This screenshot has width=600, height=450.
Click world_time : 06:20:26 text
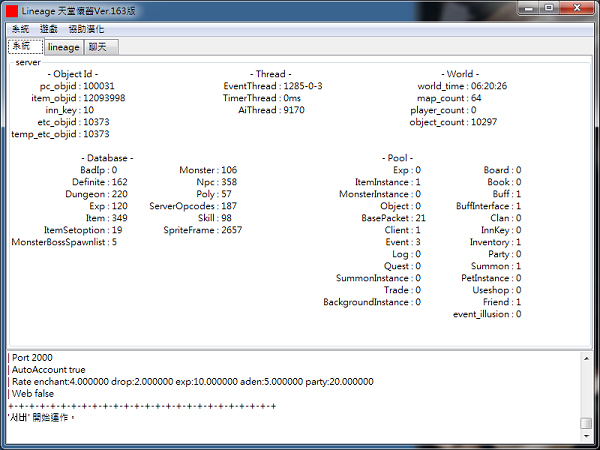[462, 86]
